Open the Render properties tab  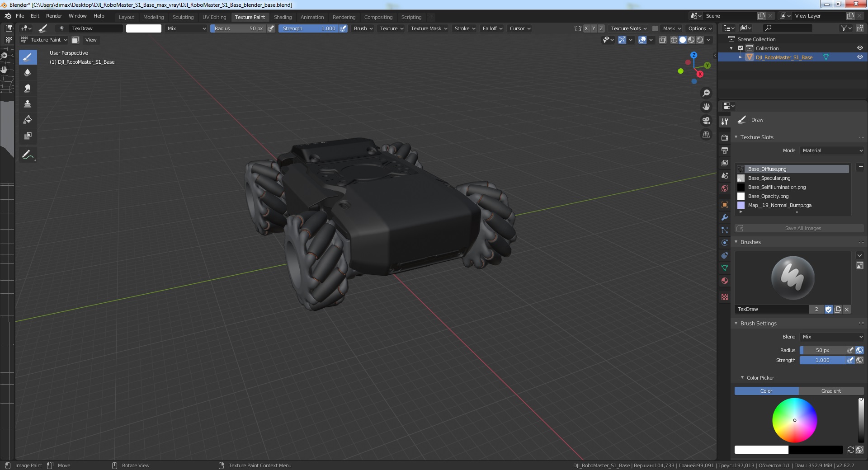click(725, 137)
